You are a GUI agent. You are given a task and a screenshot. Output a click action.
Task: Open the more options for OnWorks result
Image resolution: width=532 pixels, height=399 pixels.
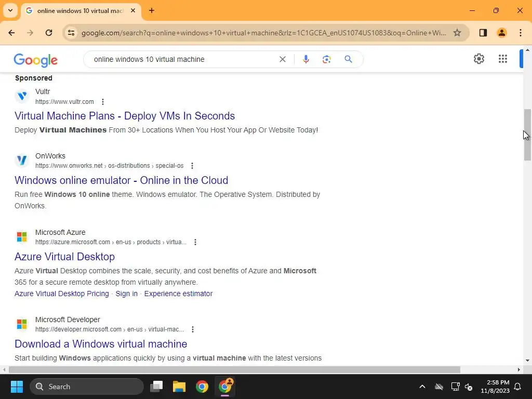pos(192,166)
